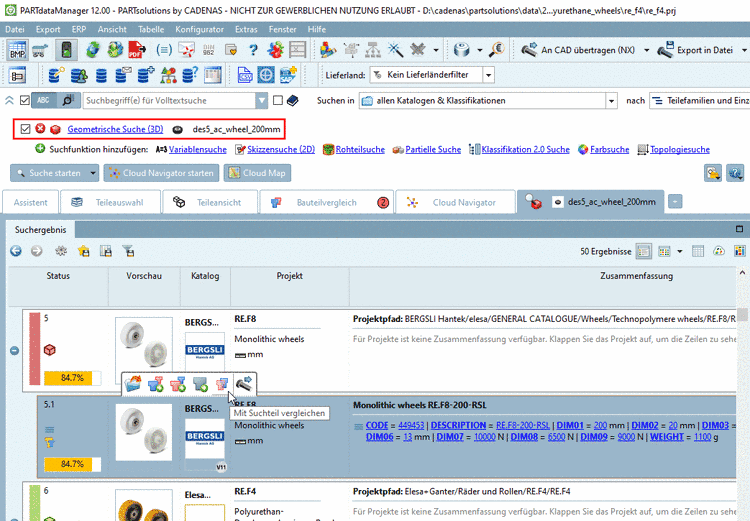Toggle the ABC full-text search mode button
Viewport: 750px width, 521px height.
coord(45,100)
